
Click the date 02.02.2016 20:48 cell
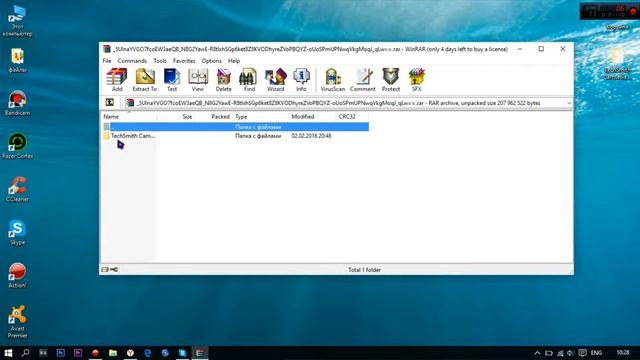[311, 136]
